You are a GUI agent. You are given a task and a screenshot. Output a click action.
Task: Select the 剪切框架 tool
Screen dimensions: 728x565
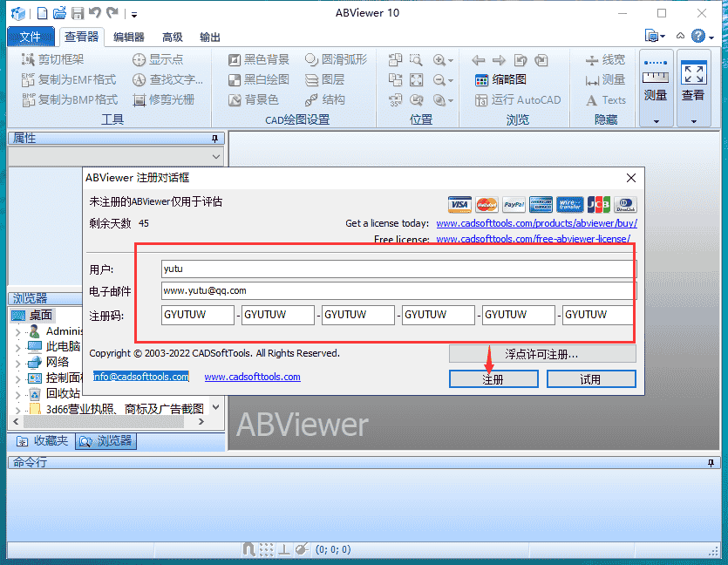[x=52, y=59]
